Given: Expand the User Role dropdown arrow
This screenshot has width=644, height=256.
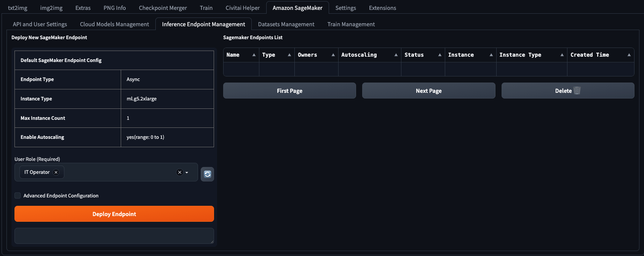Looking at the screenshot, I should point(187,173).
